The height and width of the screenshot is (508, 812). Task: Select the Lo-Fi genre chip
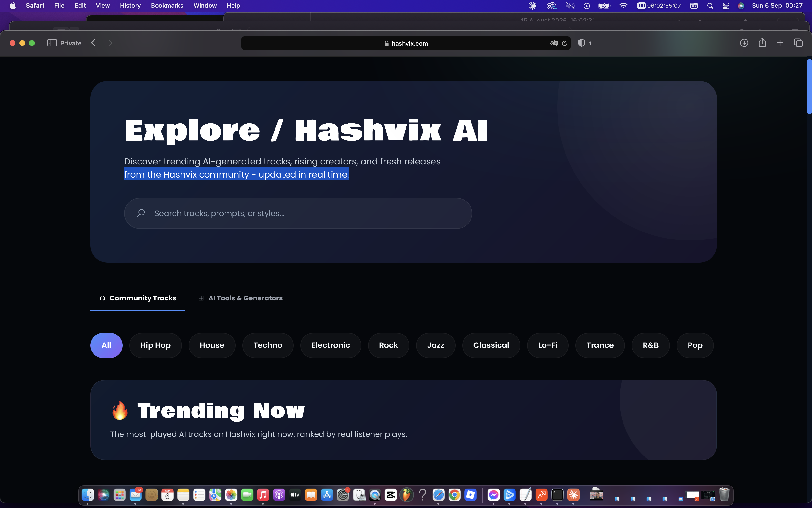pyautogui.click(x=548, y=345)
